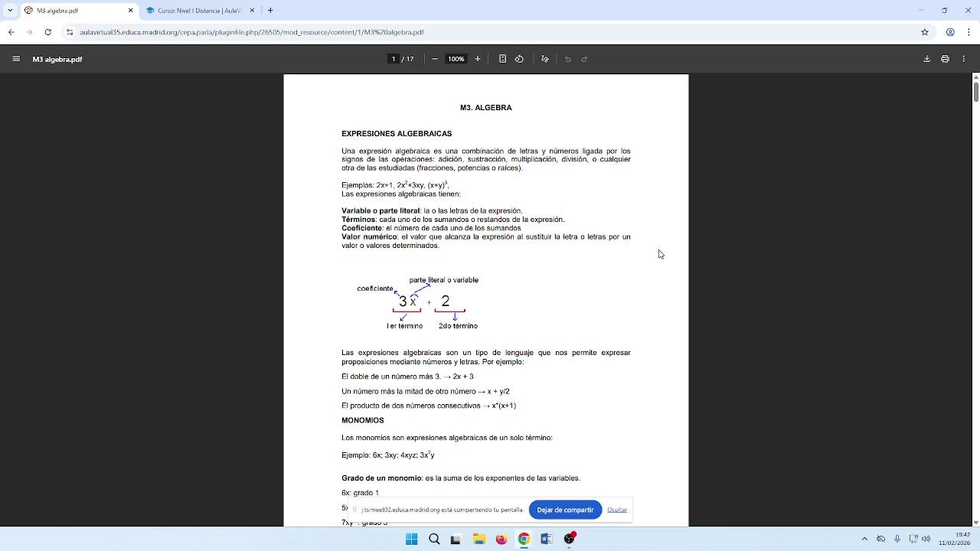Screen dimensions: 980x551
Task: Open the PDF sidebar menu icon
Action: (x=16, y=59)
